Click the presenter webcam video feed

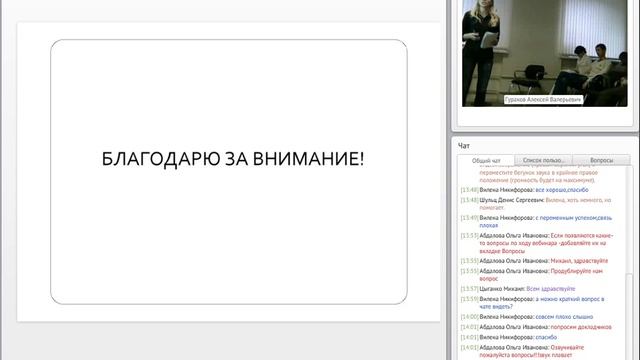coord(544,53)
